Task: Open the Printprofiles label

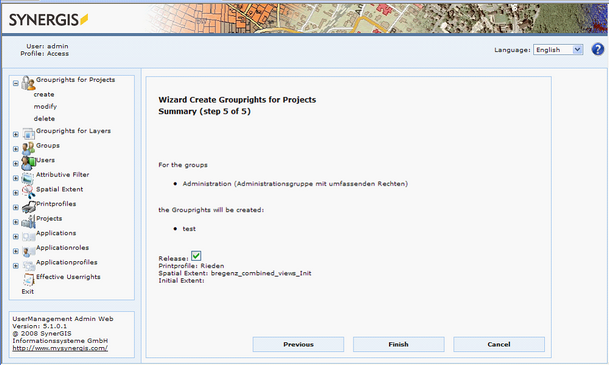Action: click(56, 204)
